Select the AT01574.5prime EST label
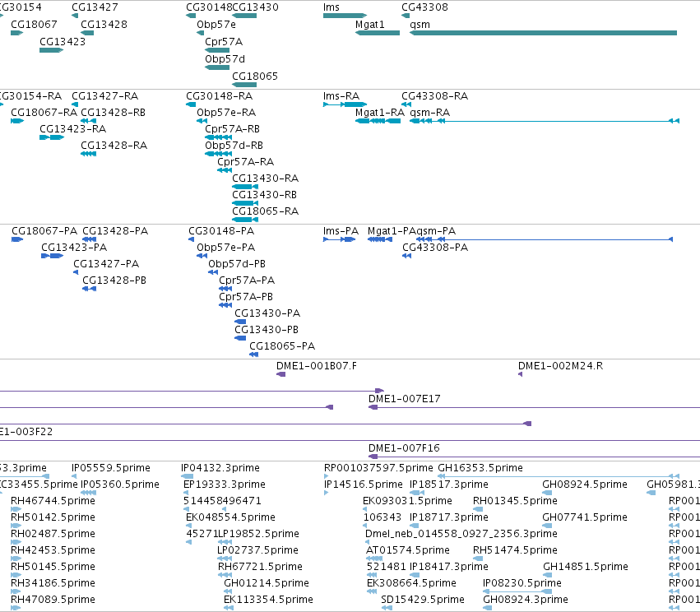The image size is (700, 612). pyautogui.click(x=408, y=550)
